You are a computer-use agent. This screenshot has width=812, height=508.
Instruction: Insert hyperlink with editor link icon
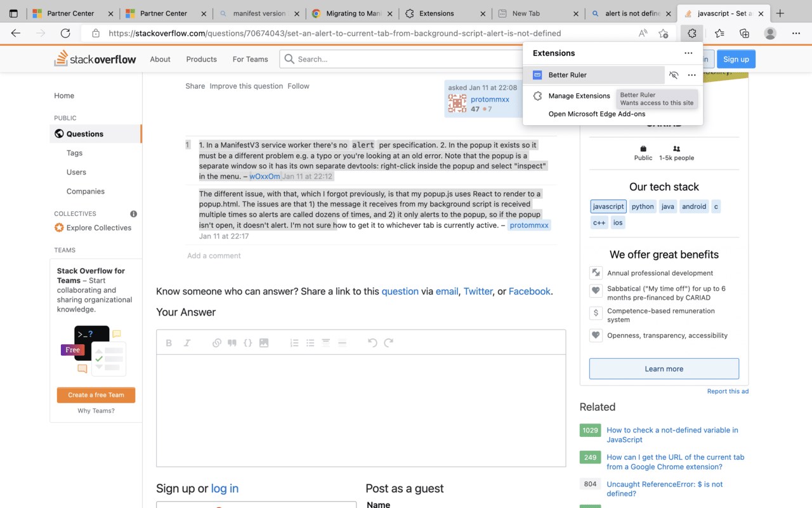(x=216, y=343)
